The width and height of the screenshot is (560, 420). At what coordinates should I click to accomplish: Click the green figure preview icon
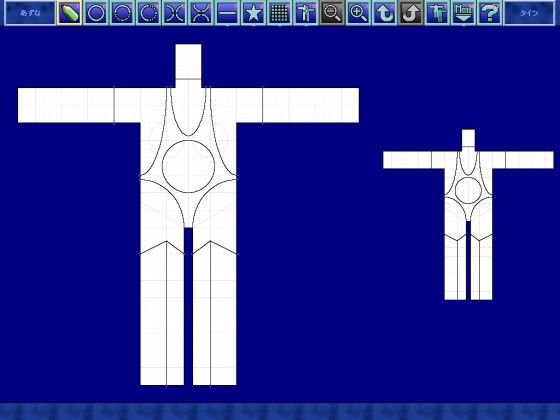pyautogui.click(x=437, y=13)
